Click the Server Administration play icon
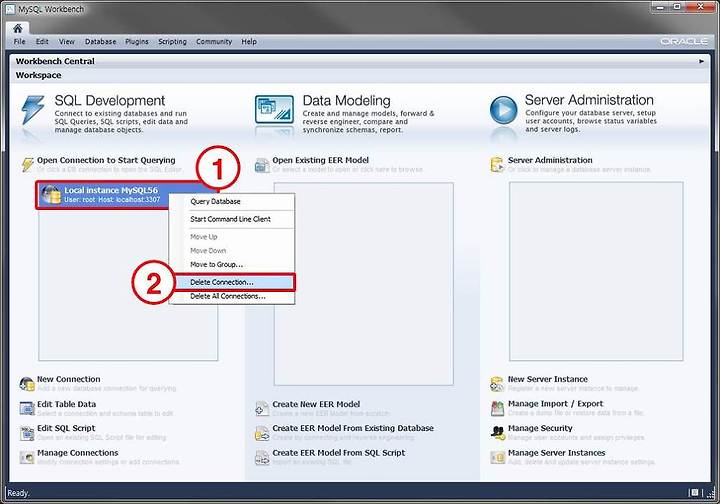Screen dimensions: 720x504 tap(503, 110)
